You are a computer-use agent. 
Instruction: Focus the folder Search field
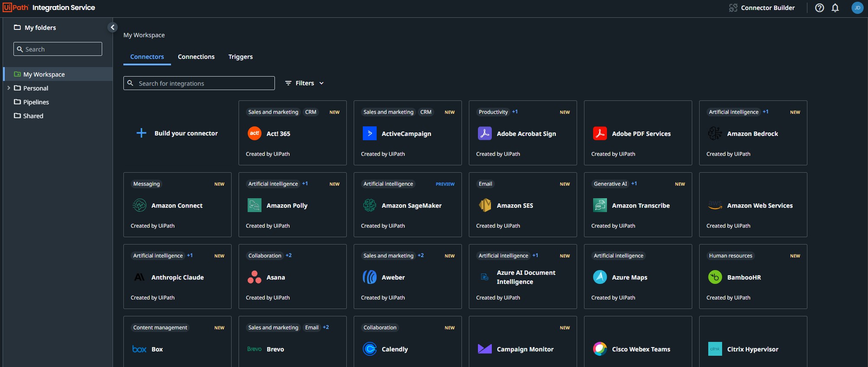pyautogui.click(x=58, y=49)
